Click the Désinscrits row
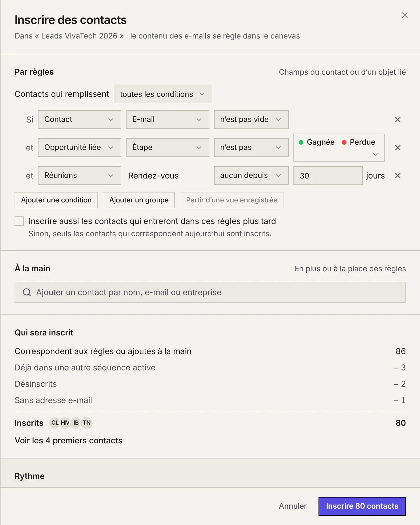Viewport: 420px width, 525px height. pos(210,384)
